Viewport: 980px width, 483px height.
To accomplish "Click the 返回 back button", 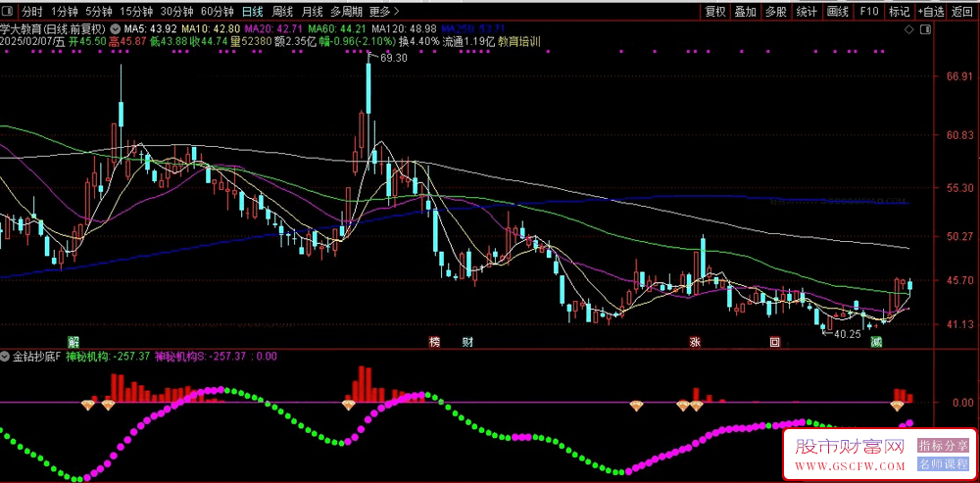I will [962, 11].
